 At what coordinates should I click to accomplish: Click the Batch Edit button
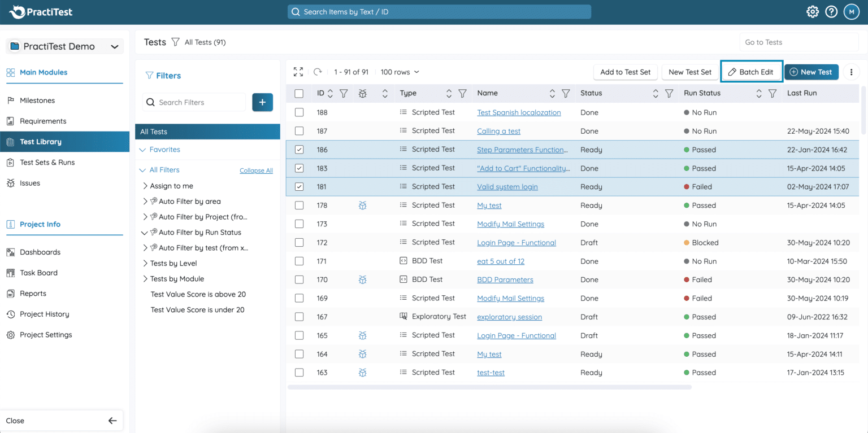pos(751,72)
